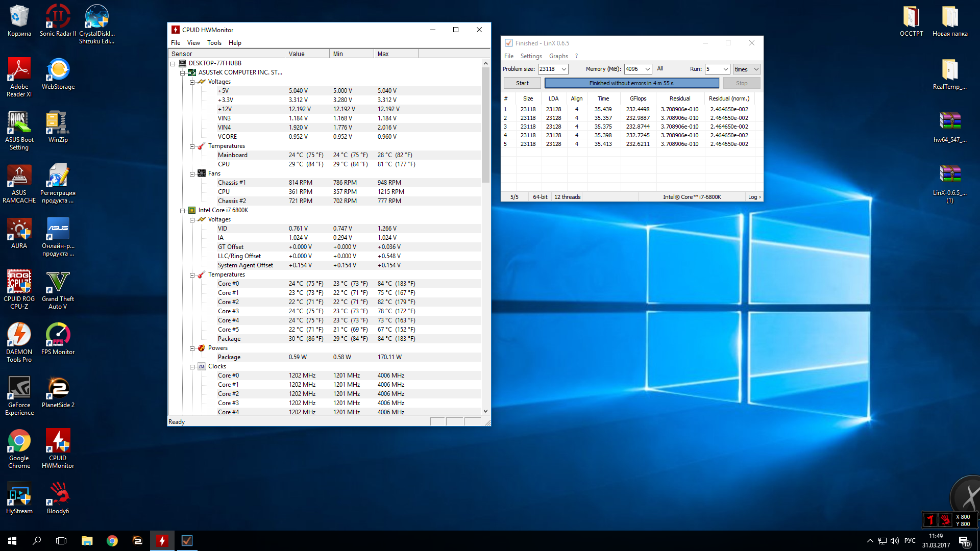Open the CPUID ROG CPU-Z desktop icon

pos(19,282)
